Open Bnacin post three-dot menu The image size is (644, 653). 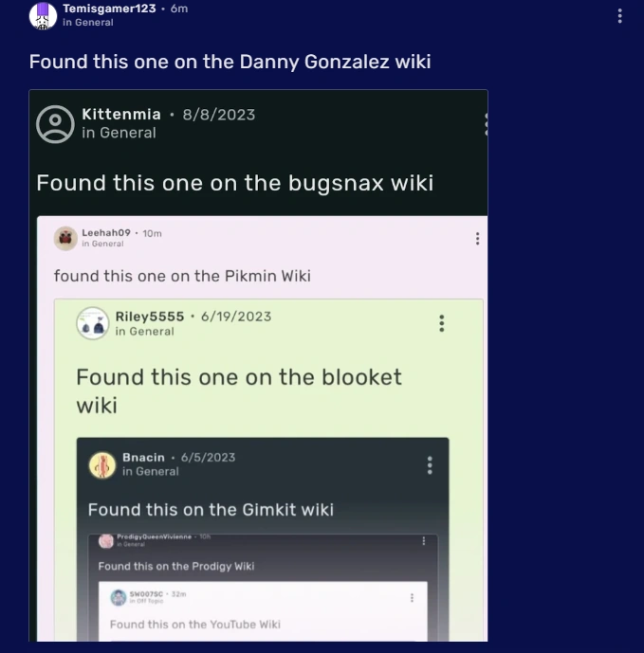[x=430, y=465]
